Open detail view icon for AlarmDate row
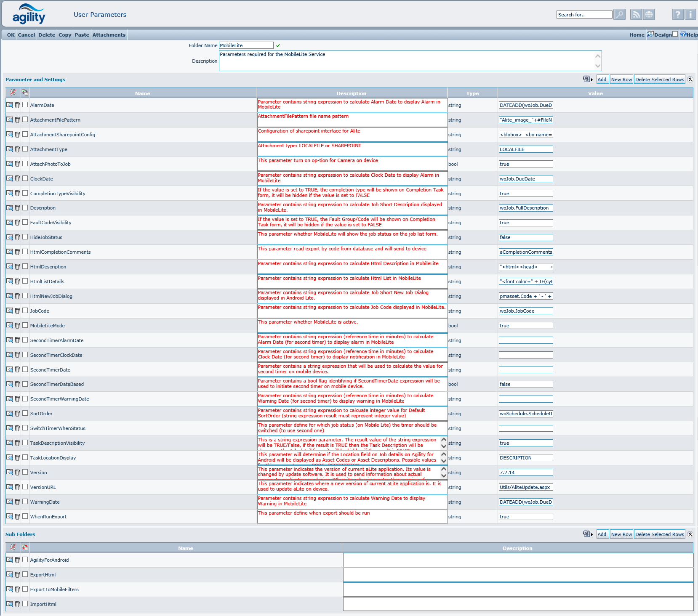Viewport: 698px width, 616px height. point(10,105)
